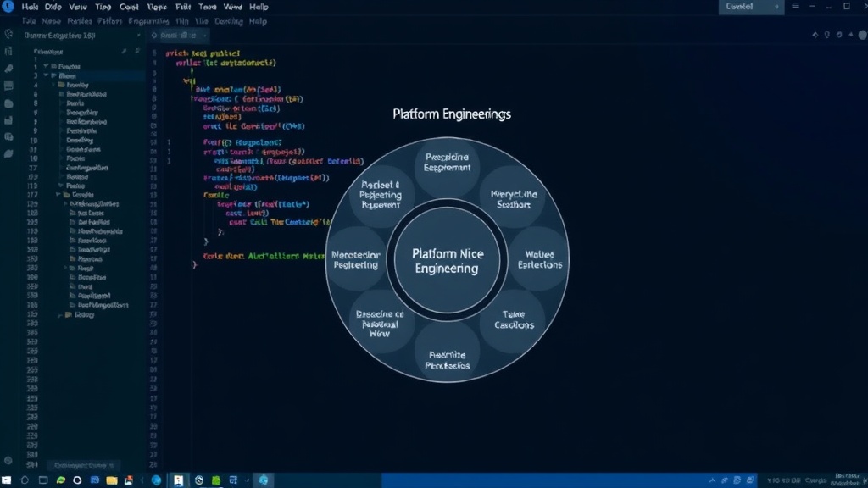Click the taskbar search circle icon
Screen dimensions: 868x488
click(25, 480)
